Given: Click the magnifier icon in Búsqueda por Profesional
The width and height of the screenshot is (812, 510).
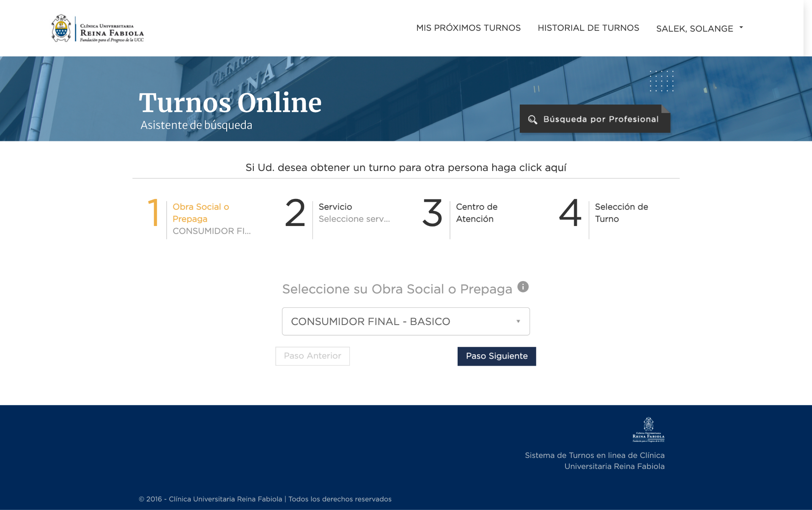Looking at the screenshot, I should pyautogui.click(x=532, y=120).
